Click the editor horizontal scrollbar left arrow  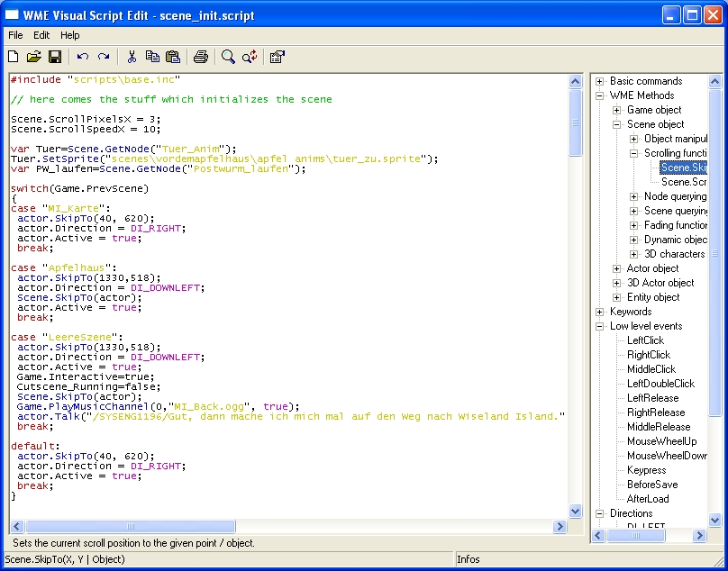17,527
